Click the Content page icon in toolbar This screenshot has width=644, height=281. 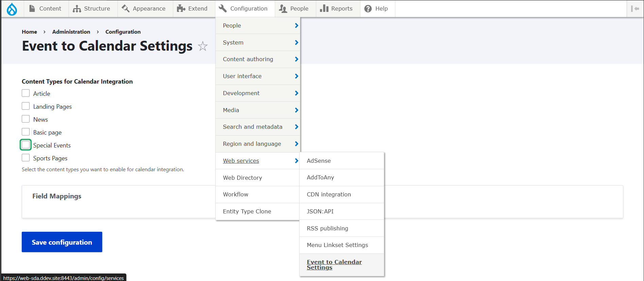32,8
